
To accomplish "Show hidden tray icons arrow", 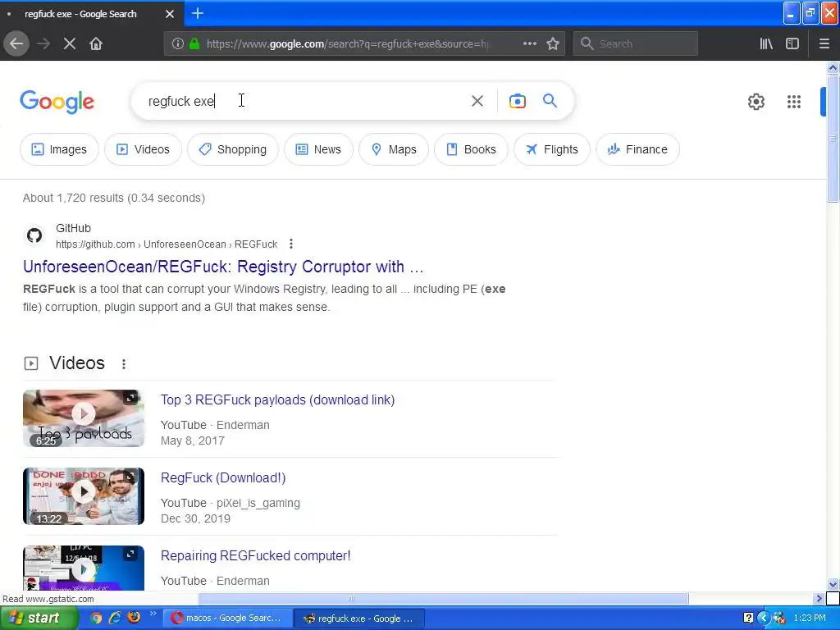I will 764,619.
